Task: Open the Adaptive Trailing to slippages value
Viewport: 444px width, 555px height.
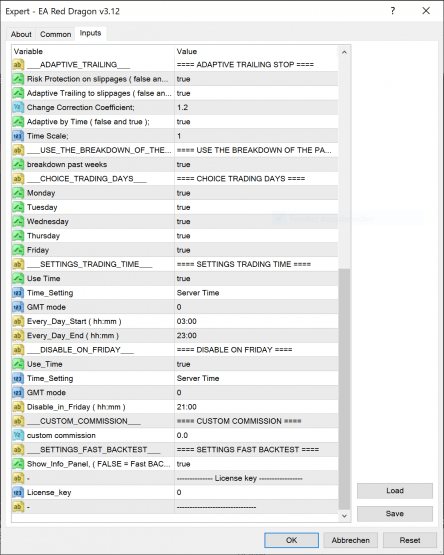Action: pos(256,93)
